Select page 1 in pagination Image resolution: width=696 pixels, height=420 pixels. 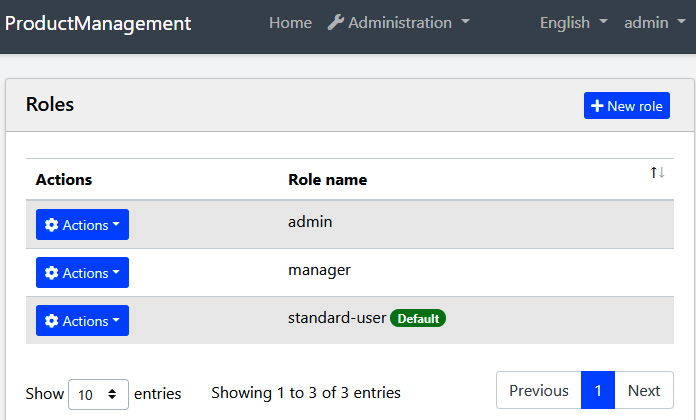coord(598,391)
